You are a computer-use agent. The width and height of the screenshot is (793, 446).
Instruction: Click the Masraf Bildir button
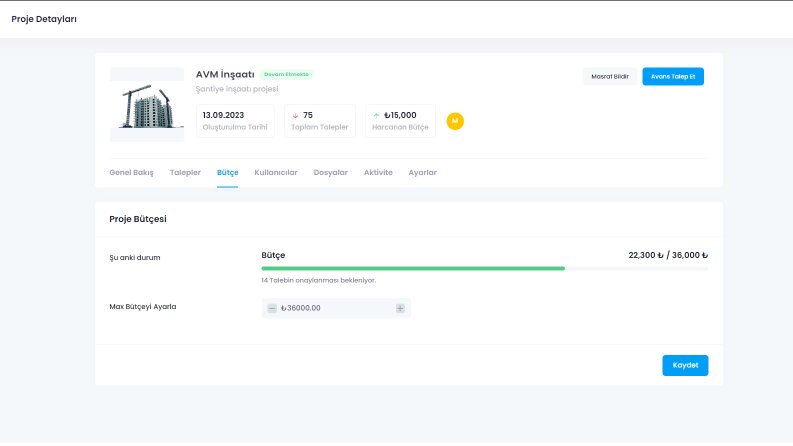click(x=610, y=76)
